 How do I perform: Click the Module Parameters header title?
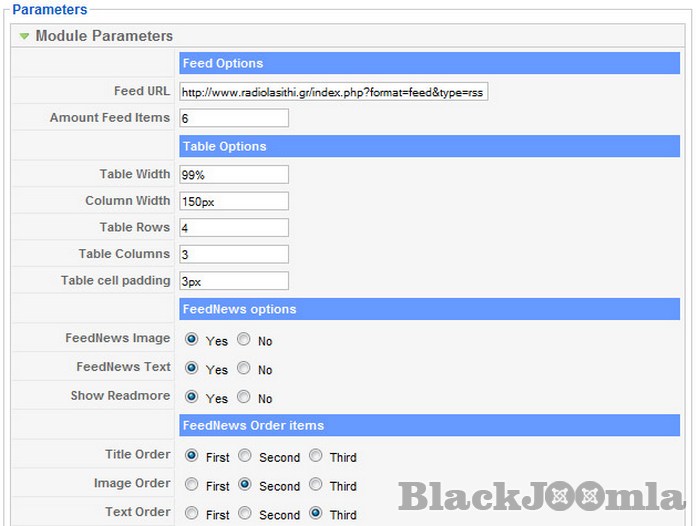(104, 36)
